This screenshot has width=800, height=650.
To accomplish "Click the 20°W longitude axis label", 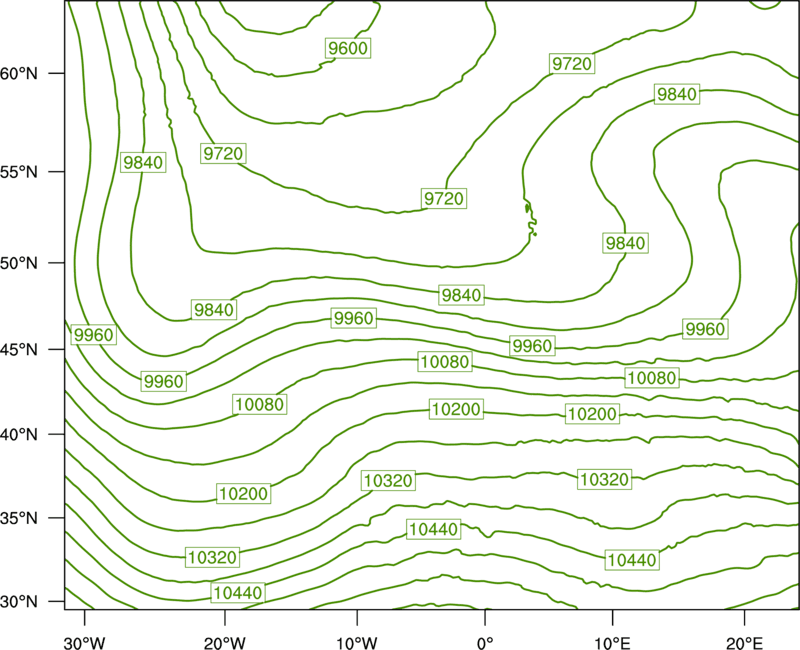I will pyautogui.click(x=224, y=643).
